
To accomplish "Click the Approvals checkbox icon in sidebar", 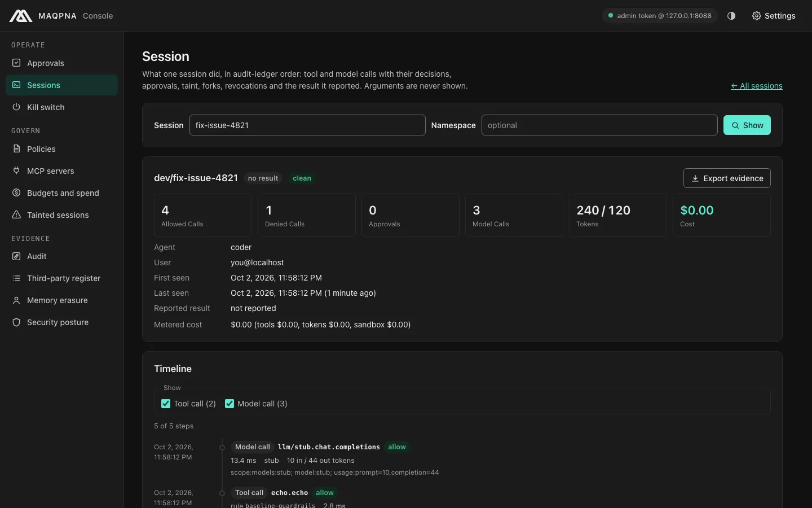I will tap(16, 63).
